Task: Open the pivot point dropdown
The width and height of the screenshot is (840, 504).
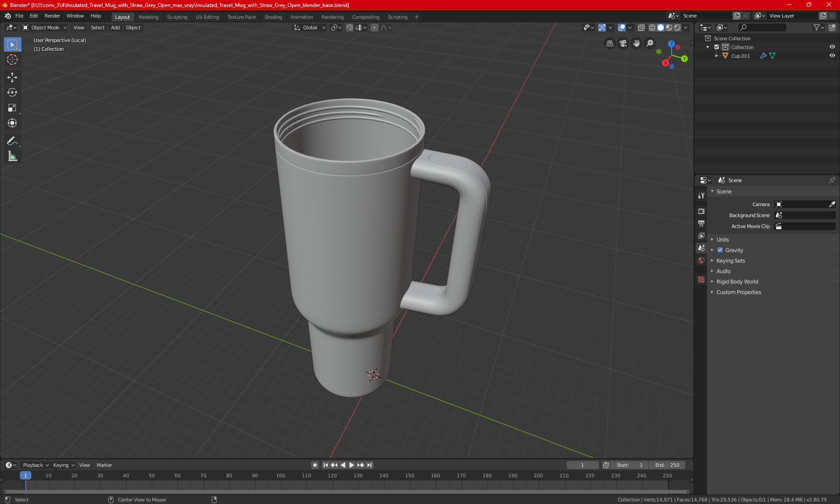Action: pos(336,28)
